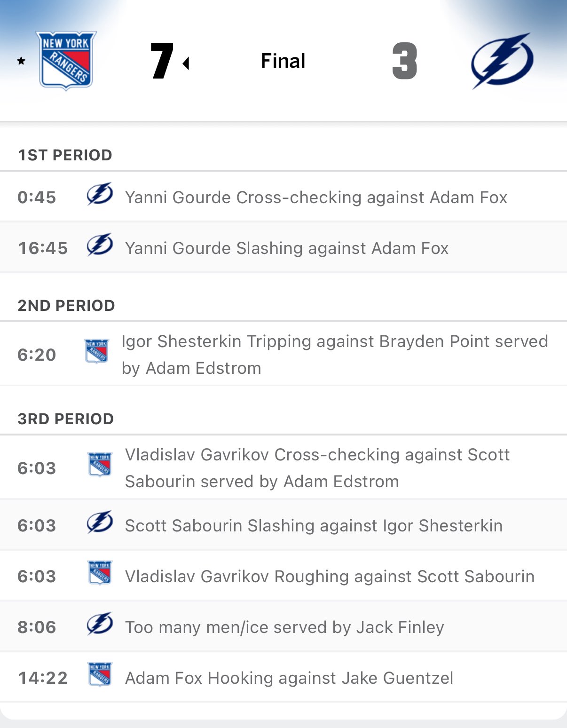Click Rangers icon on Gavrikov Roughing row
The image size is (567, 728).
tap(100, 573)
